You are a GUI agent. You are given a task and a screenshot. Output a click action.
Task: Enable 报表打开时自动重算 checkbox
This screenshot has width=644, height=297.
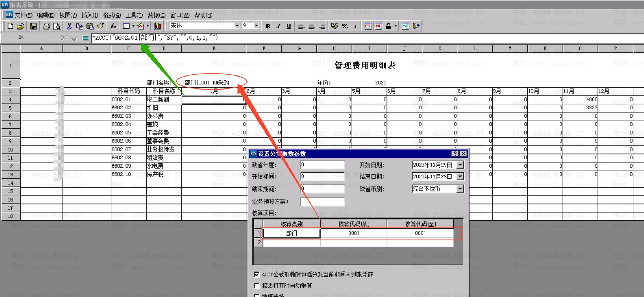coord(257,286)
